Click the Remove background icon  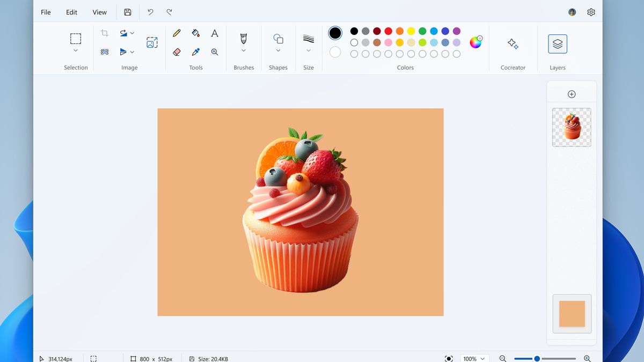pos(105,52)
